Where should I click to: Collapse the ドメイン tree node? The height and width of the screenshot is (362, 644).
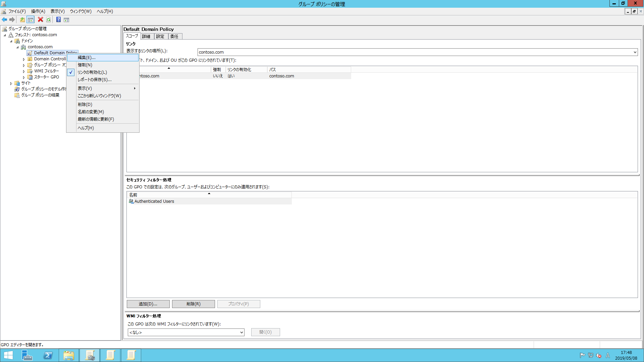tap(11, 41)
